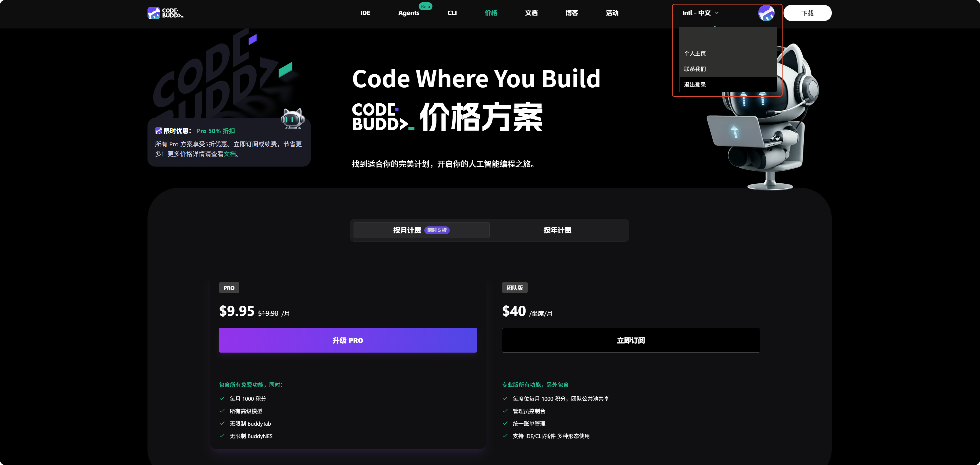Click the Code Where You Build heading
Screen dimensions: 980x465
tap(476, 79)
